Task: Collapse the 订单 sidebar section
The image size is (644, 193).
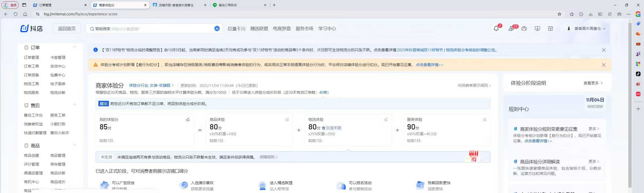Action: click(x=74, y=47)
